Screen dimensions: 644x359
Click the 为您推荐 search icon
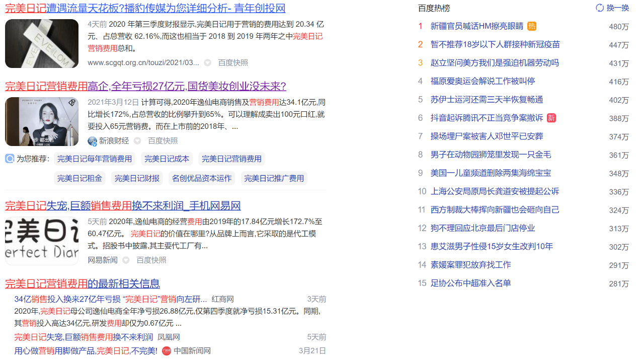coord(10,159)
